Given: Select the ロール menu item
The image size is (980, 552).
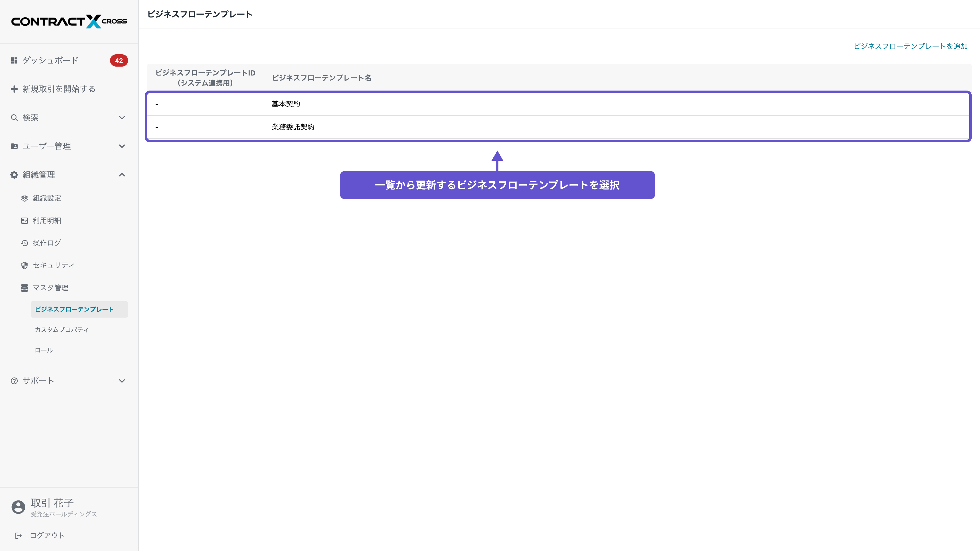Looking at the screenshot, I should [x=43, y=350].
